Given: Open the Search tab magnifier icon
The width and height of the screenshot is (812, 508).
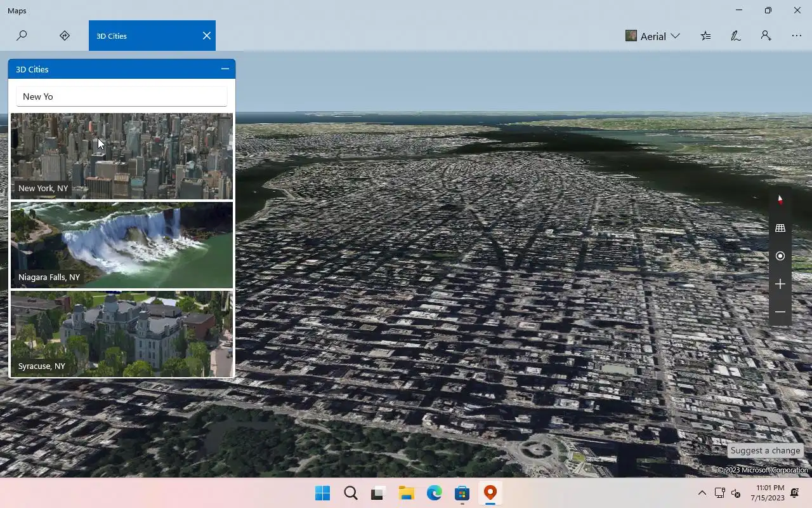Looking at the screenshot, I should (x=22, y=36).
